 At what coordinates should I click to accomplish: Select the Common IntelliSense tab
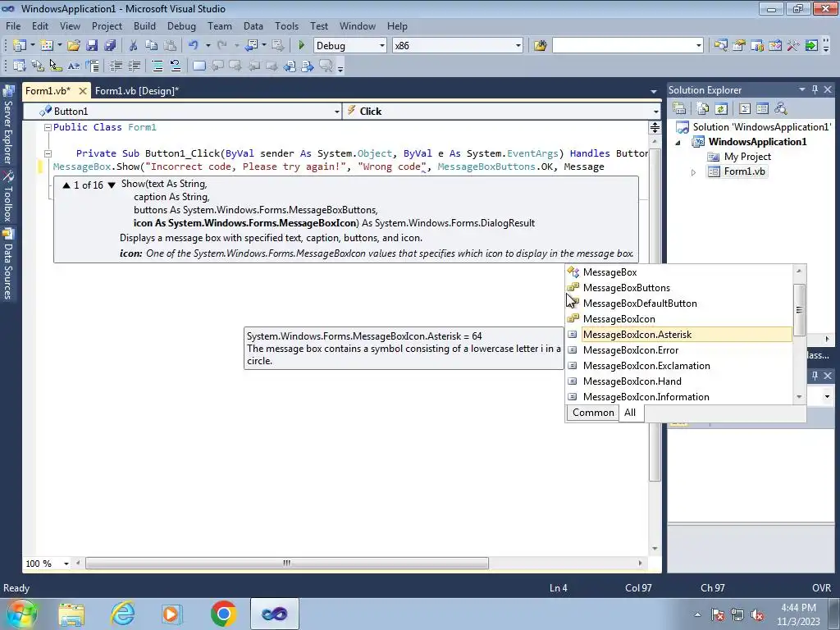pyautogui.click(x=593, y=413)
